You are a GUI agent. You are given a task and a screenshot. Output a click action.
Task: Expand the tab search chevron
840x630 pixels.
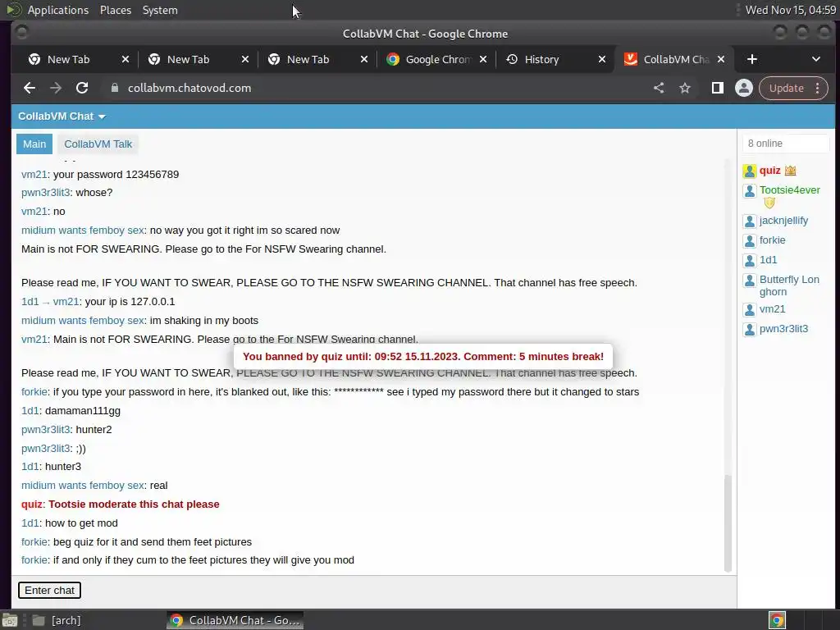(816, 59)
